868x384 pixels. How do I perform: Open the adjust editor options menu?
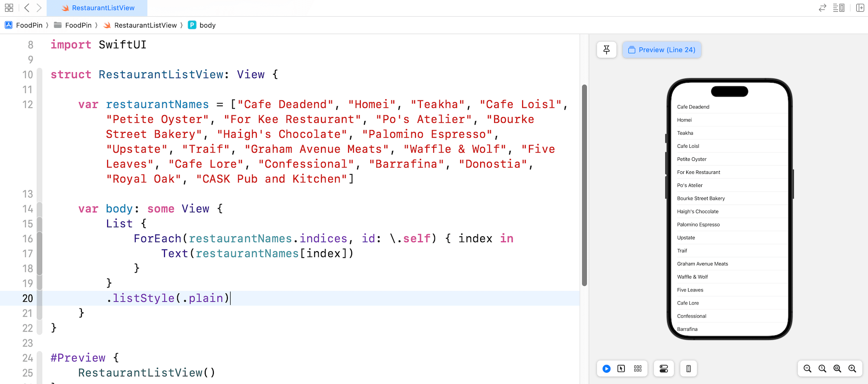[839, 8]
